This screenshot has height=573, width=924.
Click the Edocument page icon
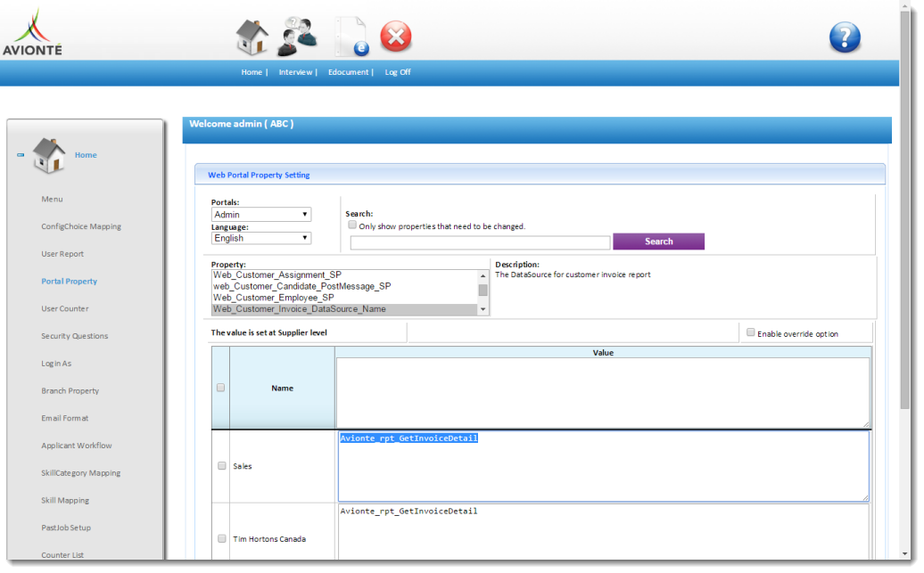[x=351, y=37]
